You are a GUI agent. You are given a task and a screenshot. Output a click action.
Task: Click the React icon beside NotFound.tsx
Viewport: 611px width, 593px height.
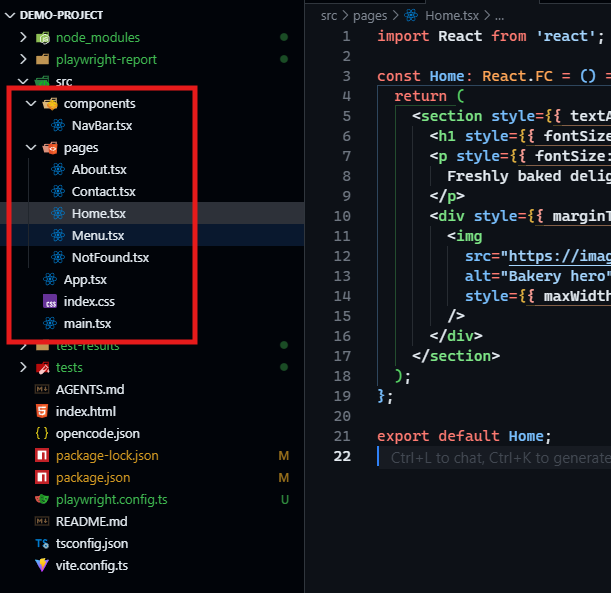58,257
